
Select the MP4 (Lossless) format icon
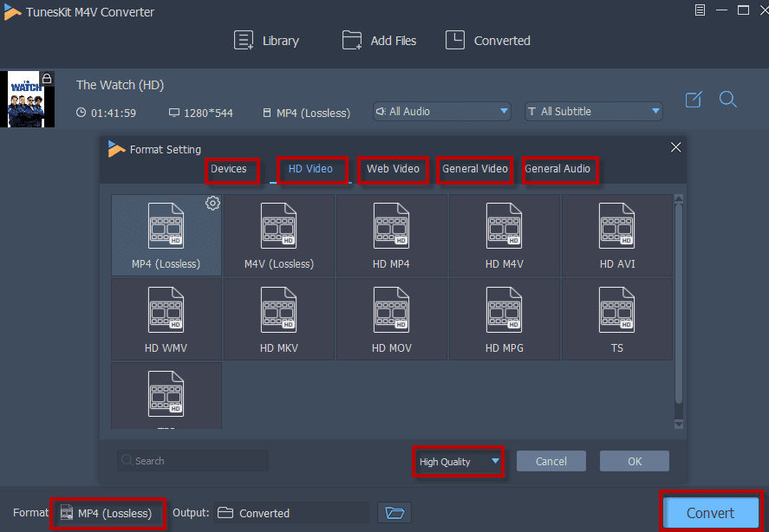[166, 235]
